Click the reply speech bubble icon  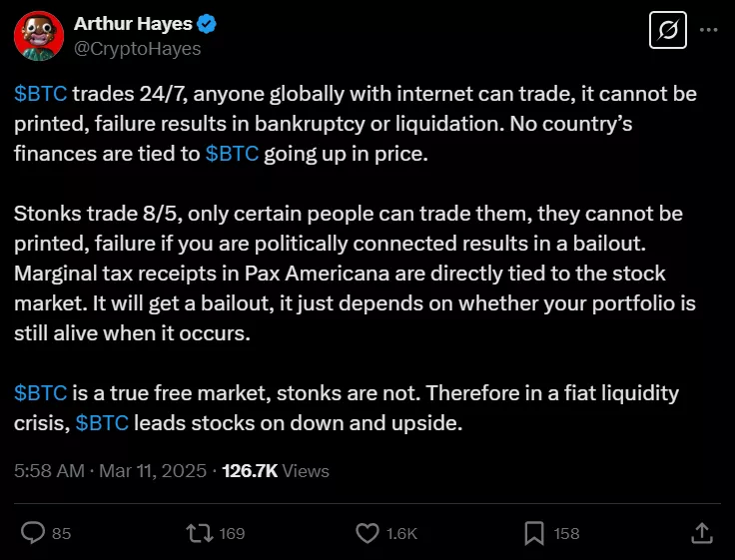(x=33, y=533)
